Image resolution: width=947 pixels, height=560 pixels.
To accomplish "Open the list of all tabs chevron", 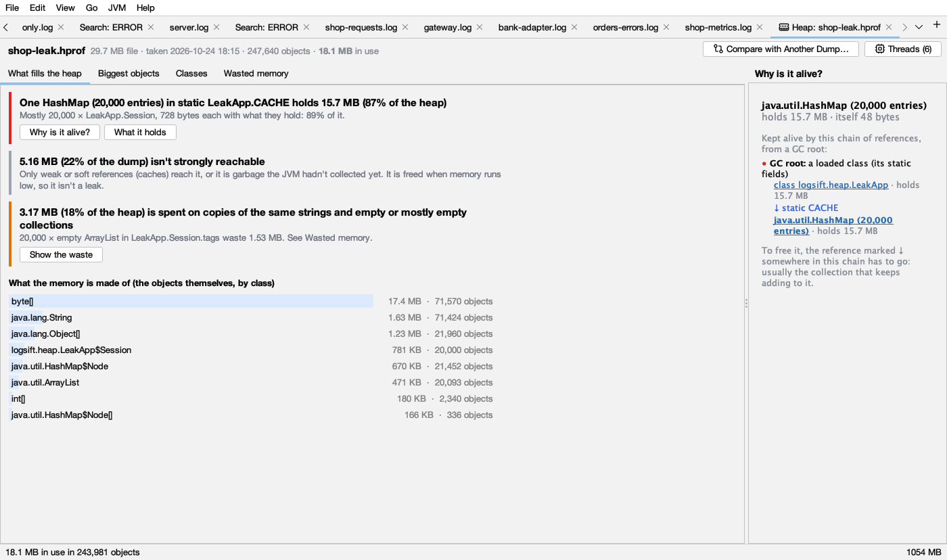I will click(919, 27).
